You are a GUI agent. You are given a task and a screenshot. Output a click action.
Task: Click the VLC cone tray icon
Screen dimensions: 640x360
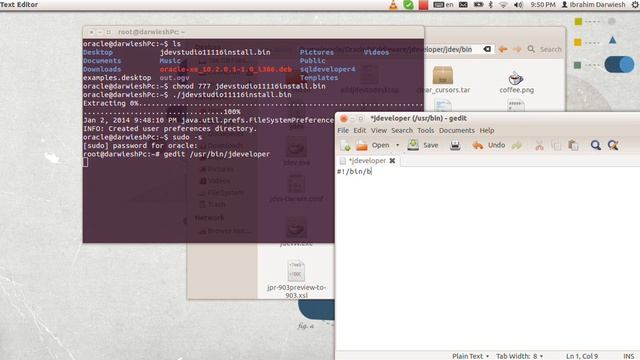coord(393,5)
